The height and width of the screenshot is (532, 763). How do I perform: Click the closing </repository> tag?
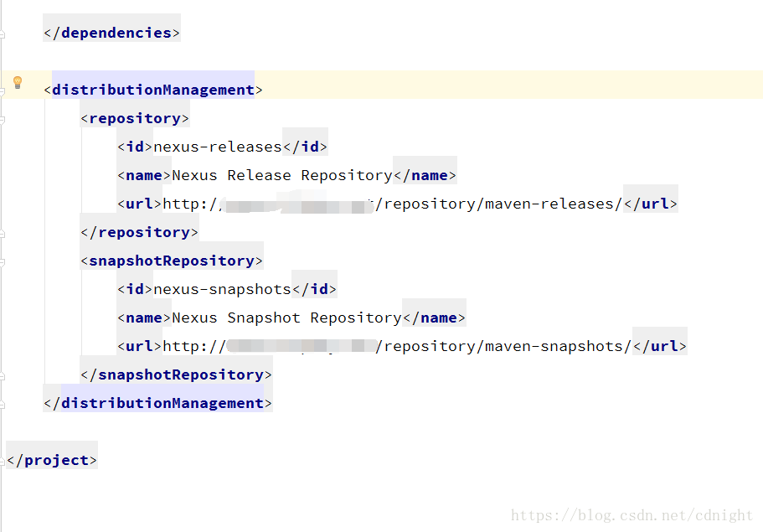139,232
